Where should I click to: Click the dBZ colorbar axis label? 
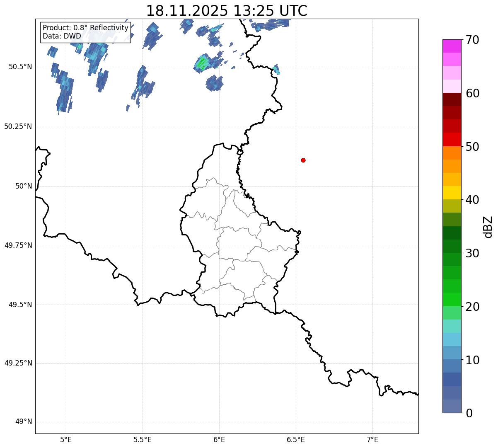pos(488,227)
